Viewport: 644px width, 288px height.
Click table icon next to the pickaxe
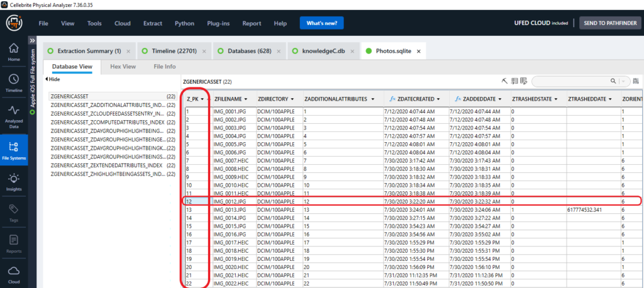tap(514, 81)
